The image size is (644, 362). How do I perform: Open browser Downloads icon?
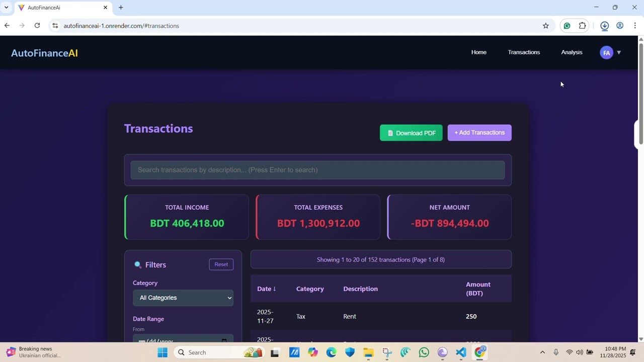605,26
